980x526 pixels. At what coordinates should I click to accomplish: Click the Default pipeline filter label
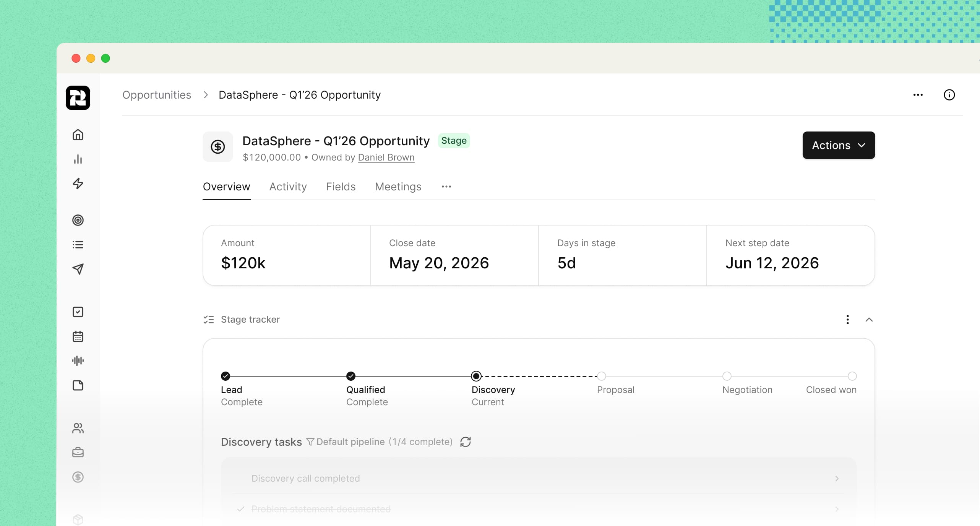click(x=351, y=442)
